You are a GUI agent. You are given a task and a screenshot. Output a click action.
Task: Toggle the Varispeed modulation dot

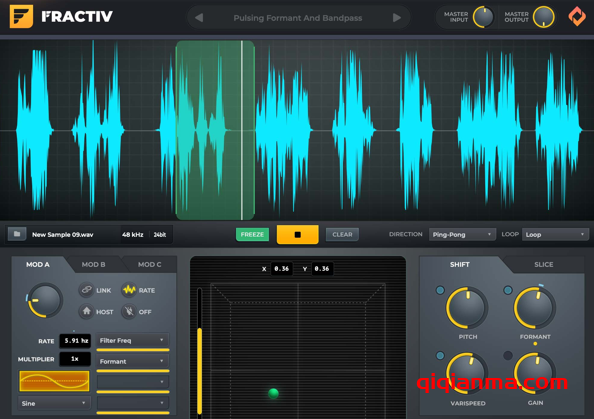pyautogui.click(x=440, y=355)
